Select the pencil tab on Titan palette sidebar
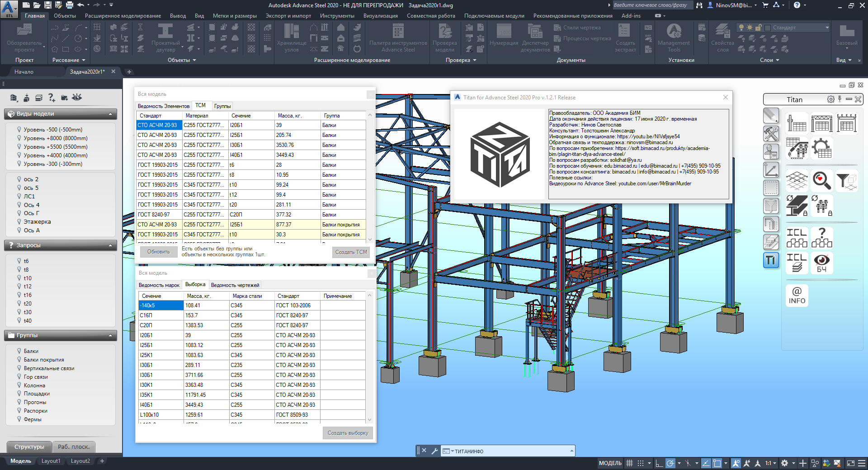Viewport: 868px width, 470px height. point(771,116)
